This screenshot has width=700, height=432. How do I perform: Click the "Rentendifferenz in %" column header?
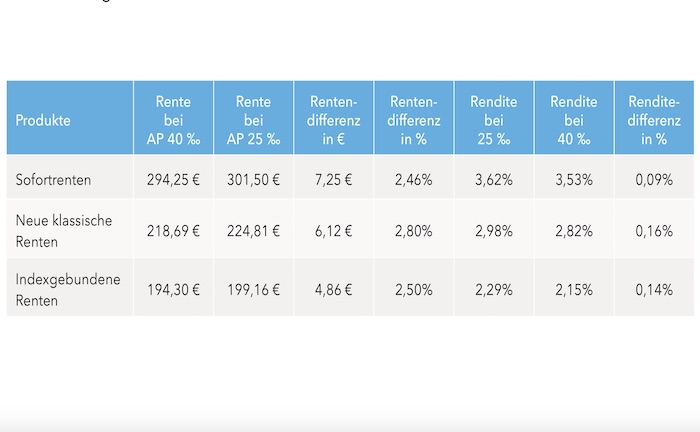(x=413, y=120)
